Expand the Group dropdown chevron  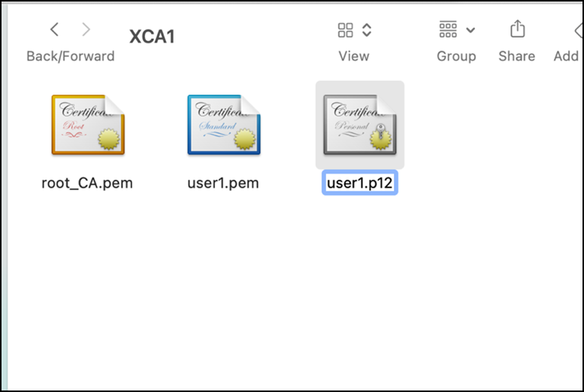(x=471, y=31)
